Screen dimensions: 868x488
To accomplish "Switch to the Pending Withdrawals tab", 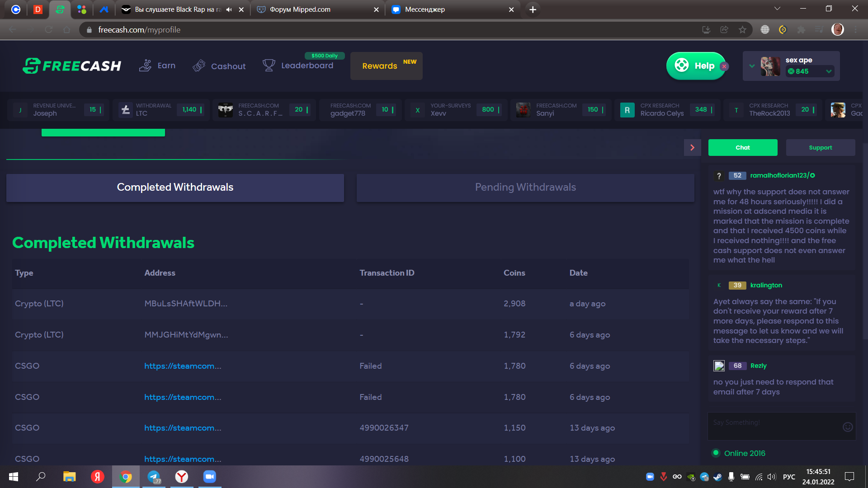I will (525, 188).
